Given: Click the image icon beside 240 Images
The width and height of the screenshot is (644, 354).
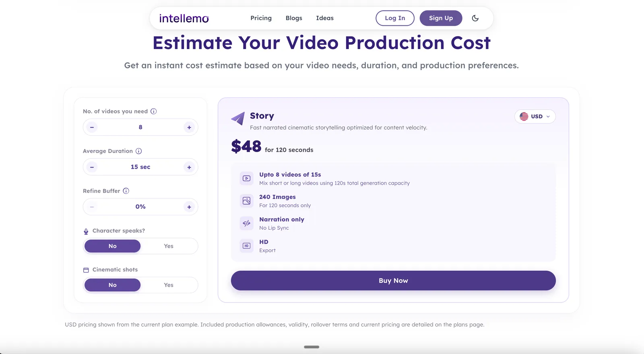Looking at the screenshot, I should pos(247,201).
